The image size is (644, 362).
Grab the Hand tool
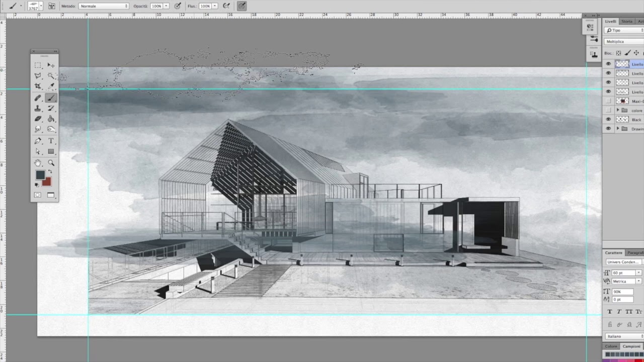click(38, 162)
